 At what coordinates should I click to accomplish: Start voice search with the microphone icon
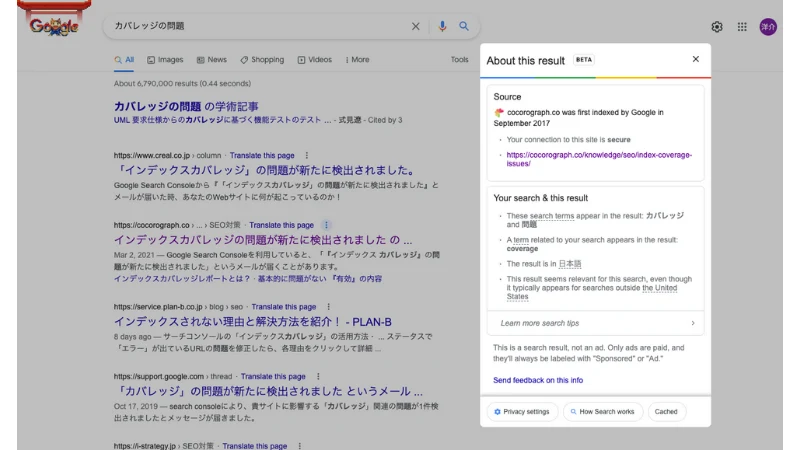point(442,26)
